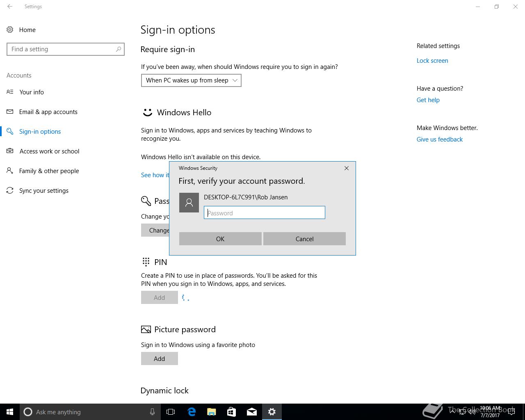Click the DESKTOP-6L7C991\Rob Jansen account name
This screenshot has width=525, height=420.
pos(246,197)
